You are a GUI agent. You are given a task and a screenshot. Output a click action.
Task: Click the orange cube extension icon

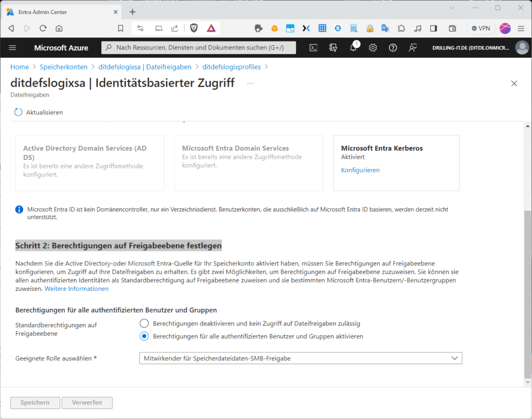click(x=274, y=29)
